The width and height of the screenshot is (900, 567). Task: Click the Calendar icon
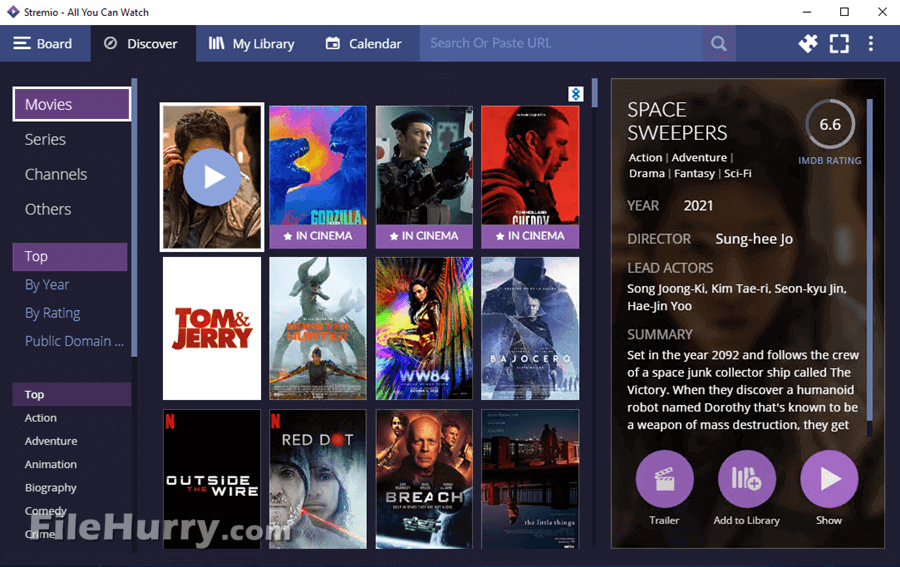333,43
